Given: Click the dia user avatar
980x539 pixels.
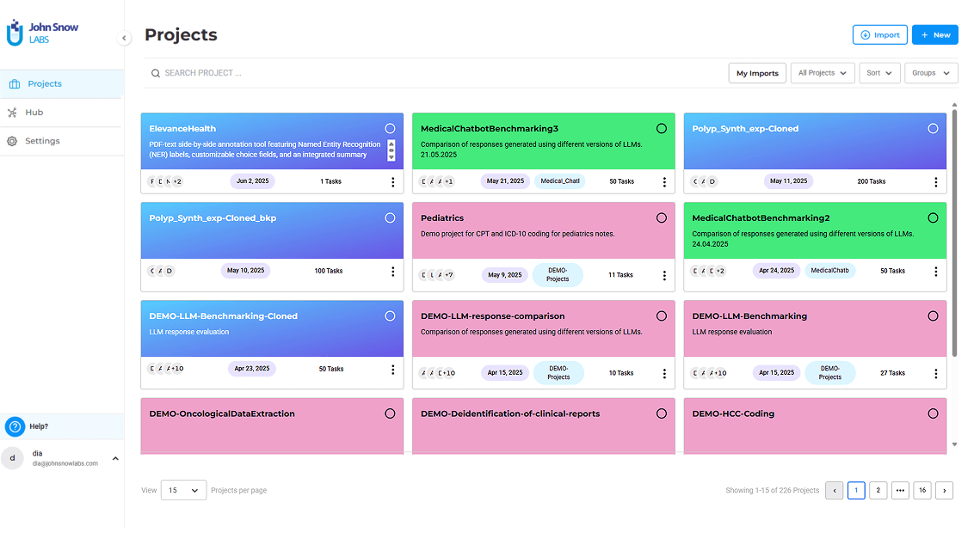Looking at the screenshot, I should (13, 458).
